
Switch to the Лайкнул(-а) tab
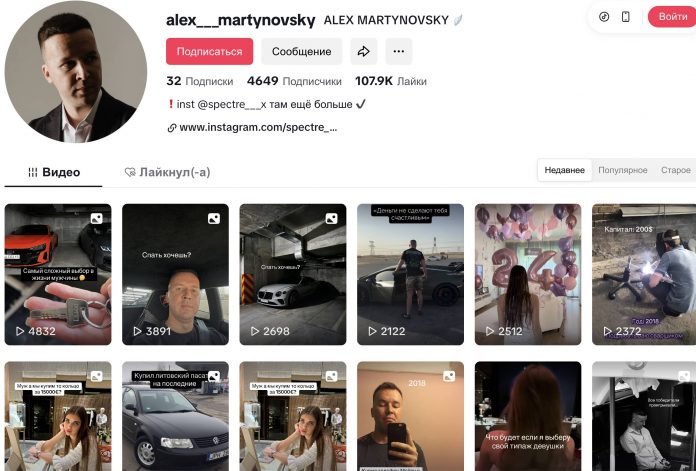167,172
